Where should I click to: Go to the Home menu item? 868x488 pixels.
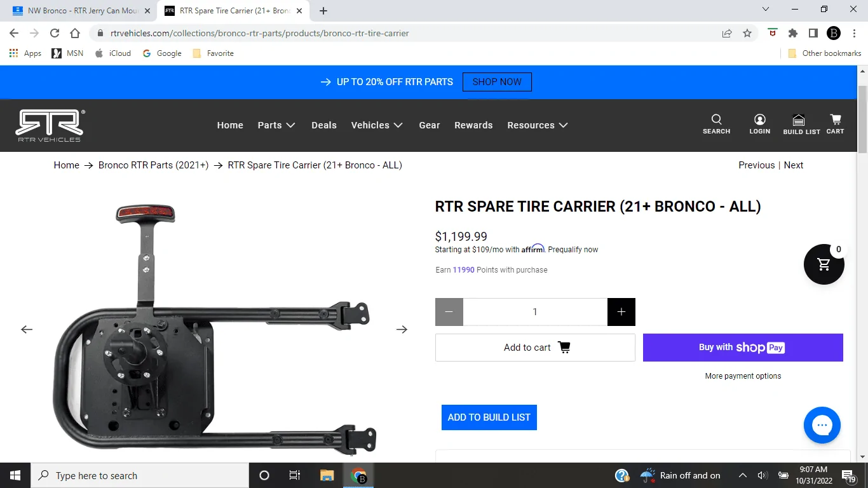(x=230, y=125)
